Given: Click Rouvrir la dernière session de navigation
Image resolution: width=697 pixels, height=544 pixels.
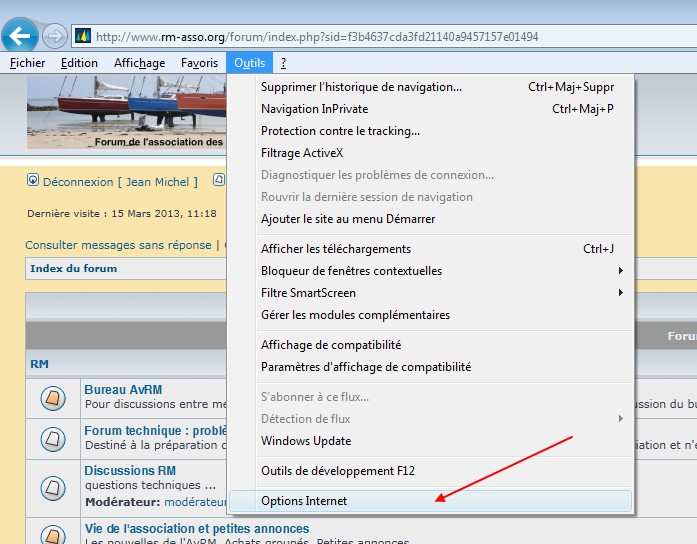Looking at the screenshot, I should pos(430,197).
